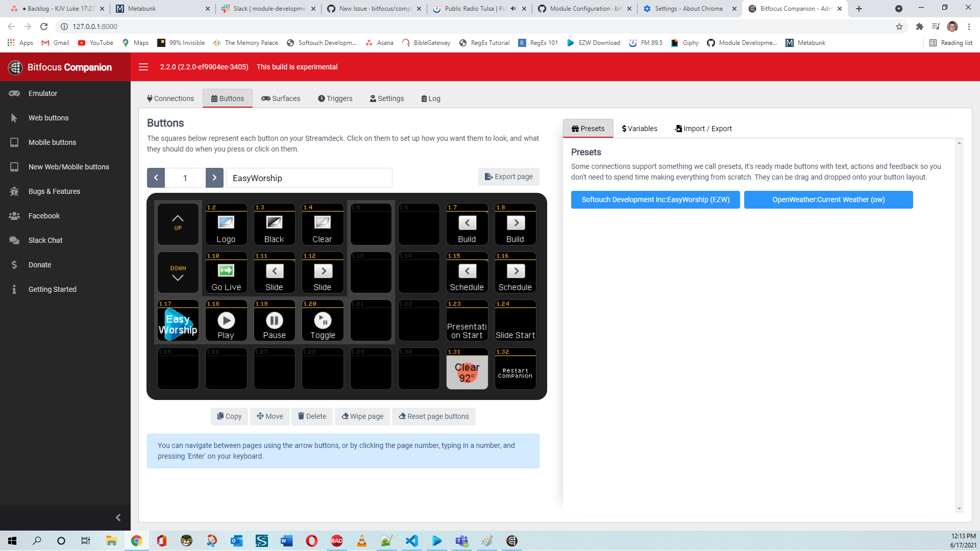Viewport: 980px width, 551px height.
Task: Click the EasyWorship logo button cell 1.17
Action: [178, 320]
